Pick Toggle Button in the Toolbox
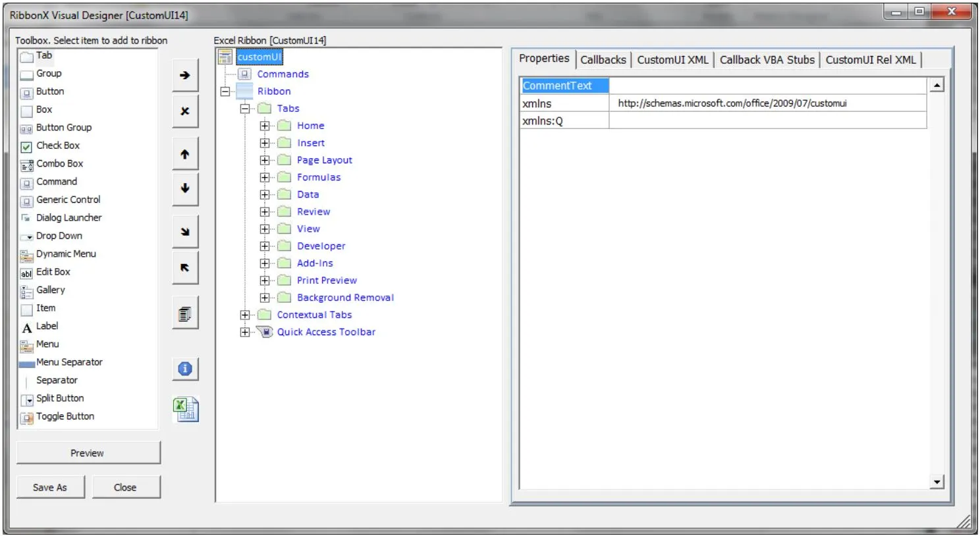 click(x=65, y=417)
